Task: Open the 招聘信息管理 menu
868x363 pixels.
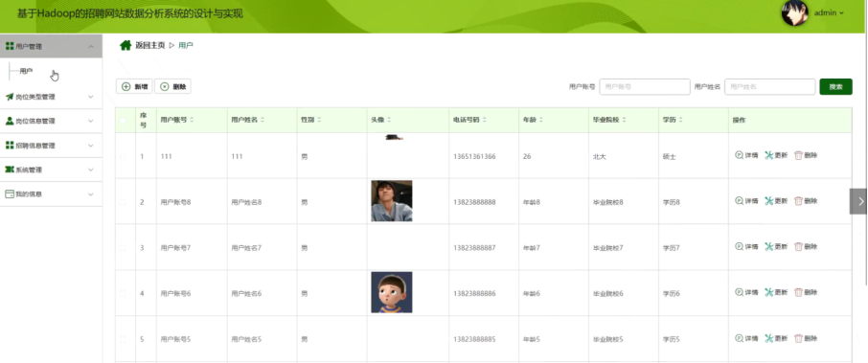Action: pos(51,146)
